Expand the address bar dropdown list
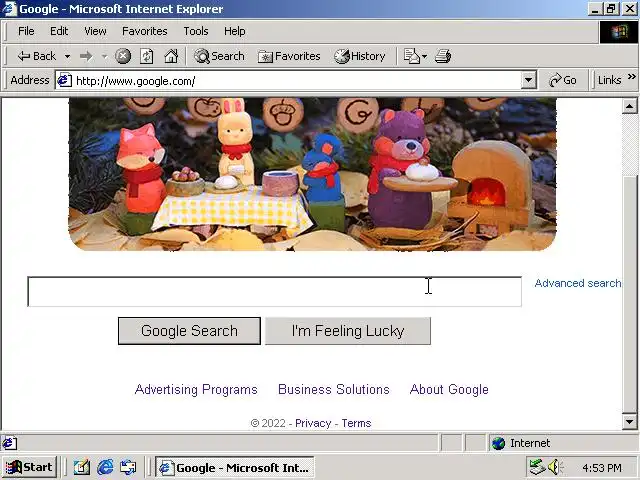 (x=528, y=80)
